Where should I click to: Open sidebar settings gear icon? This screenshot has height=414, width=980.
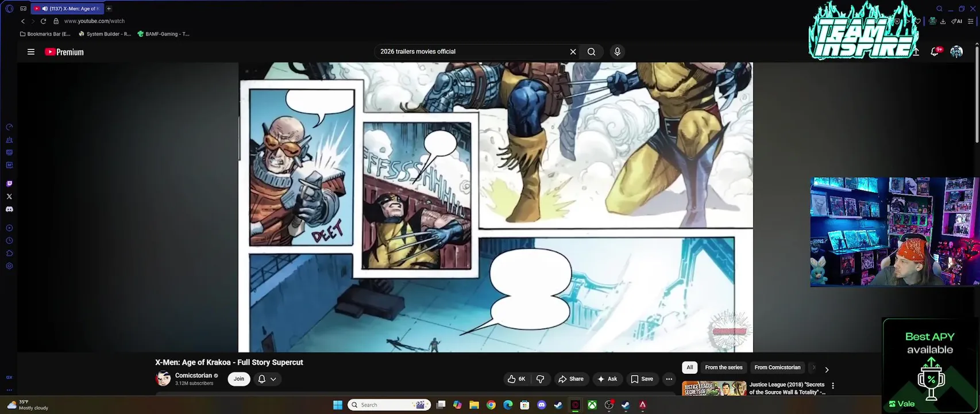[x=9, y=266]
